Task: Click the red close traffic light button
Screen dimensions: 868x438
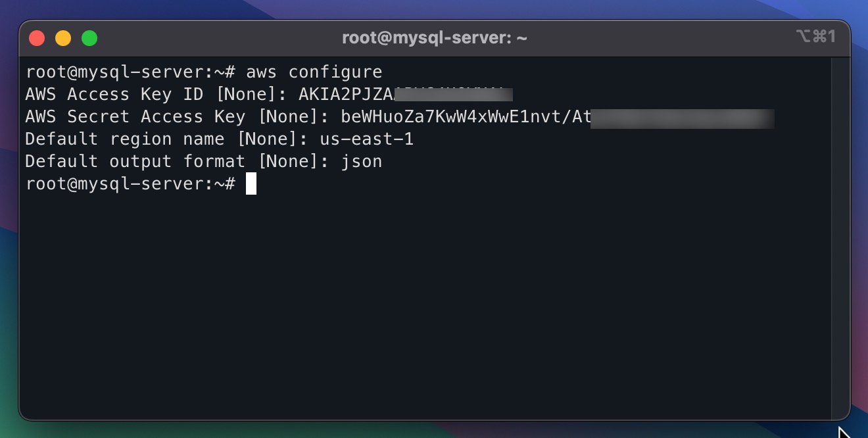Action: click(x=37, y=37)
